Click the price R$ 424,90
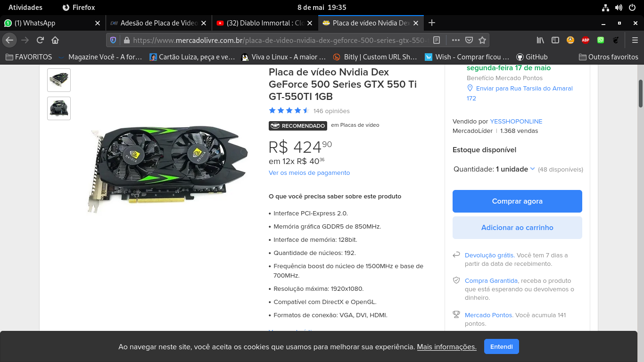This screenshot has height=362, width=644. pos(300,147)
